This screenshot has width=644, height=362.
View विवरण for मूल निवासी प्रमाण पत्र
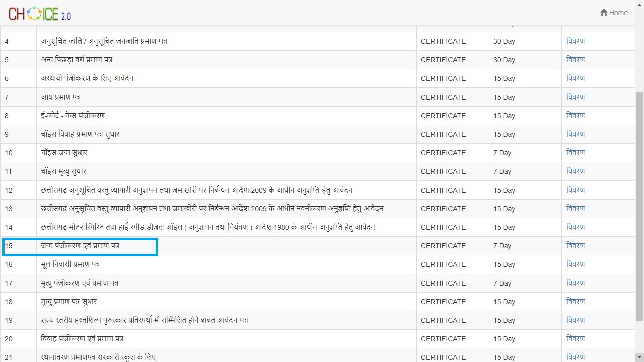click(575, 264)
